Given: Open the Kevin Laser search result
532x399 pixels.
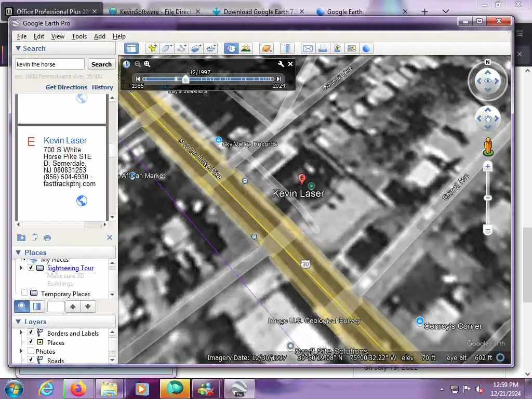Looking at the screenshot, I should point(65,140).
